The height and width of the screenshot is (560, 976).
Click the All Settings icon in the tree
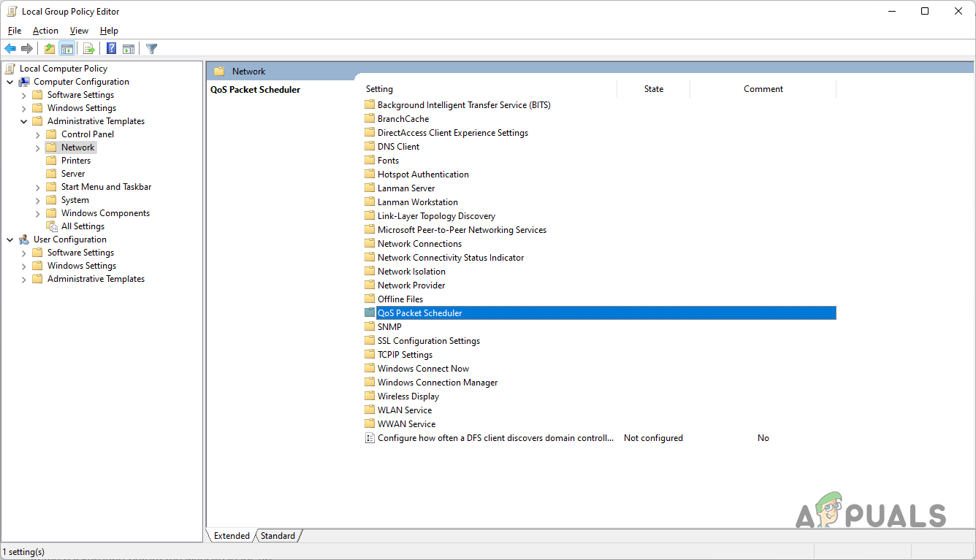tap(51, 226)
